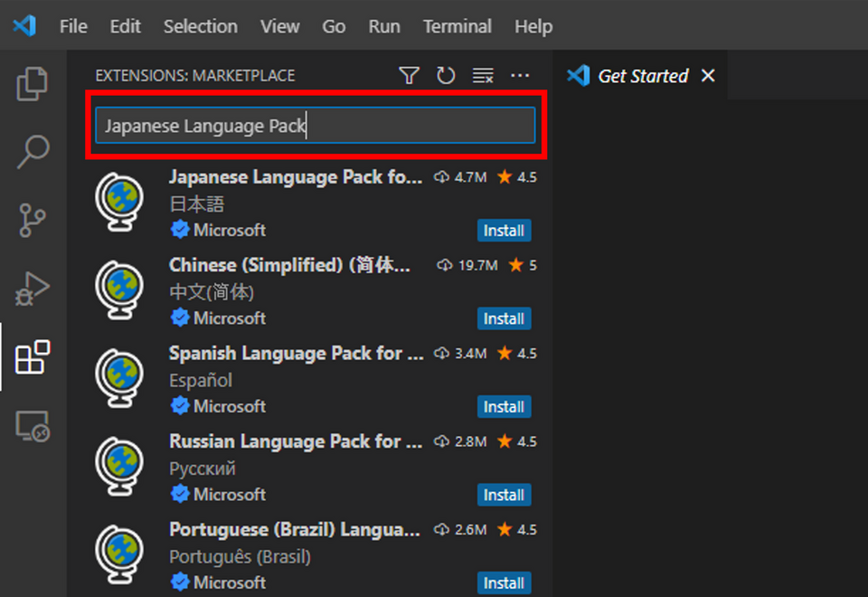Viewport: 868px width, 597px height.
Task: Install the Spanish Language Pack
Action: click(x=504, y=406)
